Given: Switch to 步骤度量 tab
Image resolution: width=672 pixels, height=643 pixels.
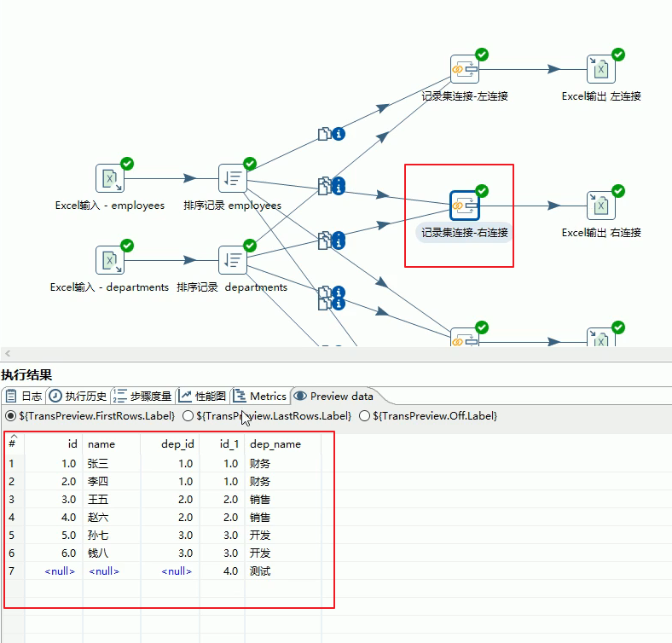Looking at the screenshot, I should 142,396.
